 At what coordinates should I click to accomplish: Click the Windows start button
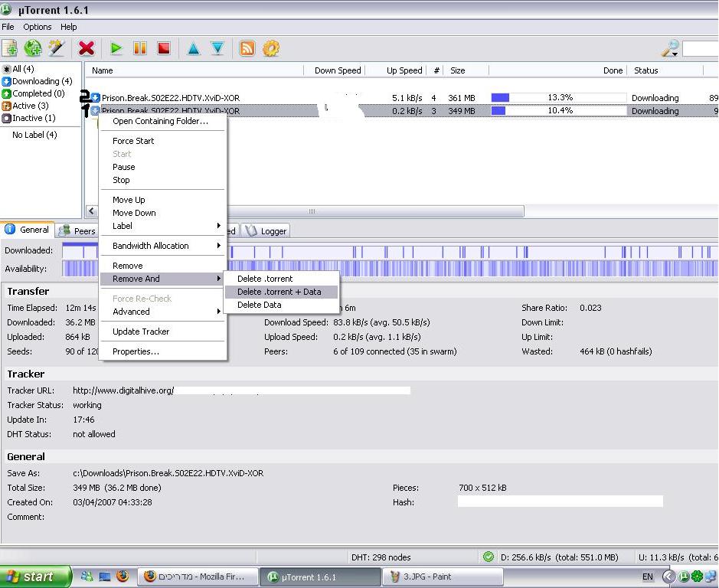pyautogui.click(x=36, y=577)
